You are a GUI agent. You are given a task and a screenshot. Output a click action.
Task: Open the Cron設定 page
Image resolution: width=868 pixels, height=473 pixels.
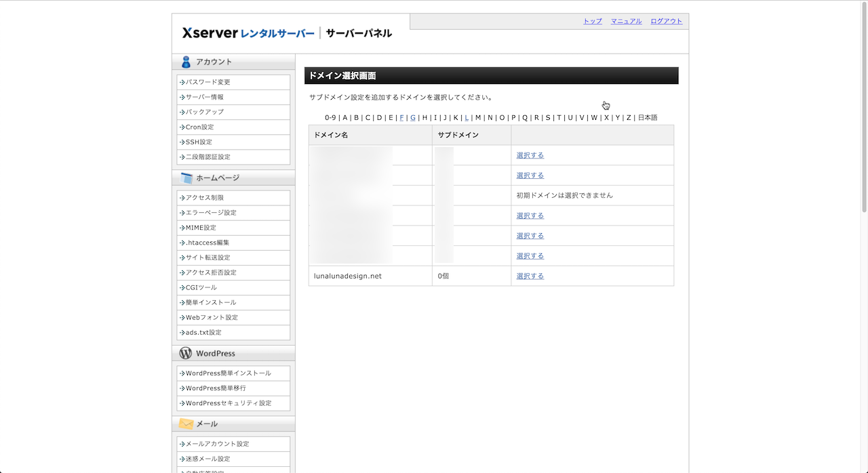coord(199,127)
